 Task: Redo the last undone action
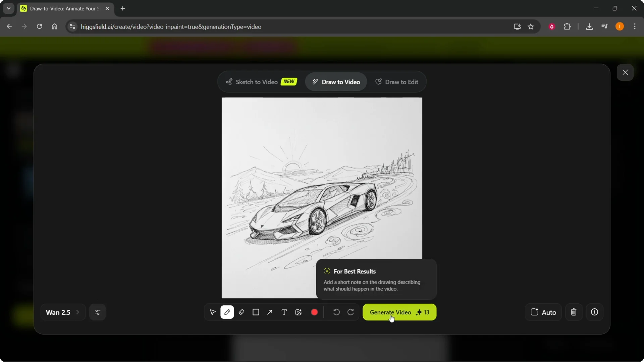351,312
